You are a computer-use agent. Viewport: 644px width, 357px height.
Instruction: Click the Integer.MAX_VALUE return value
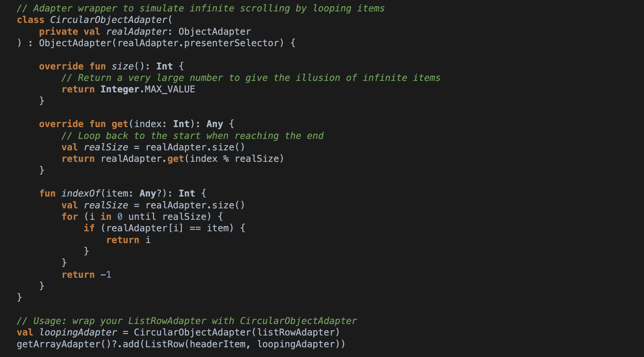pos(148,89)
